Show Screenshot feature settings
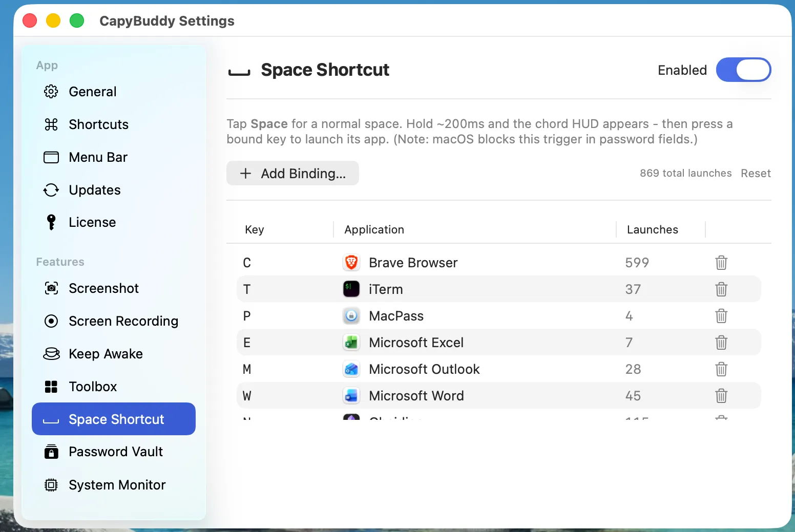This screenshot has width=795, height=532. (x=114, y=288)
